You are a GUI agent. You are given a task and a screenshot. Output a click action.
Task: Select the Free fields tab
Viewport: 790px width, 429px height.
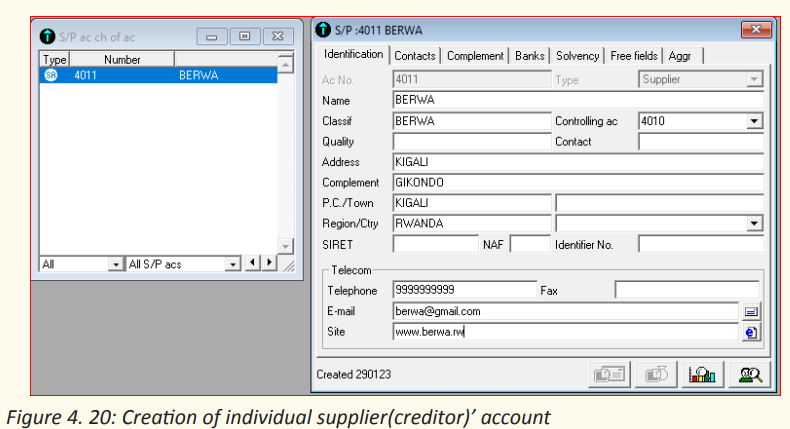coord(634,56)
